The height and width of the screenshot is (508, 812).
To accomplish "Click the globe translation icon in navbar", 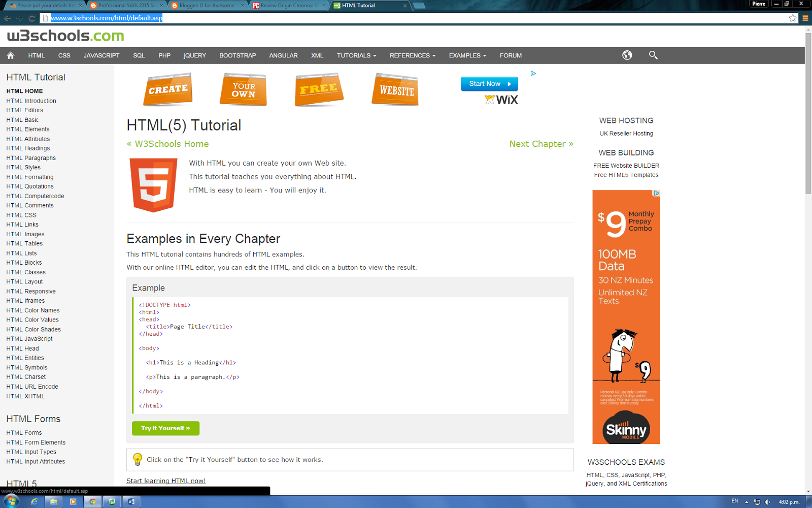I will coord(627,55).
